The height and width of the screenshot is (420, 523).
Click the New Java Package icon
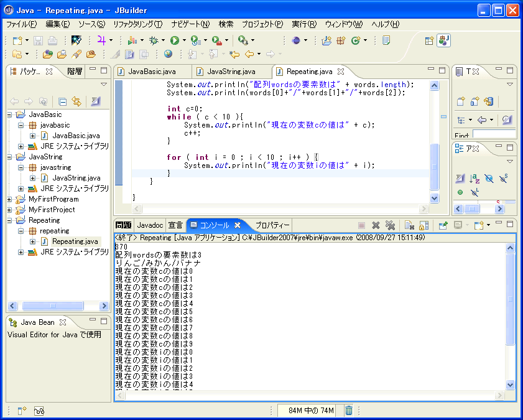[341, 40]
